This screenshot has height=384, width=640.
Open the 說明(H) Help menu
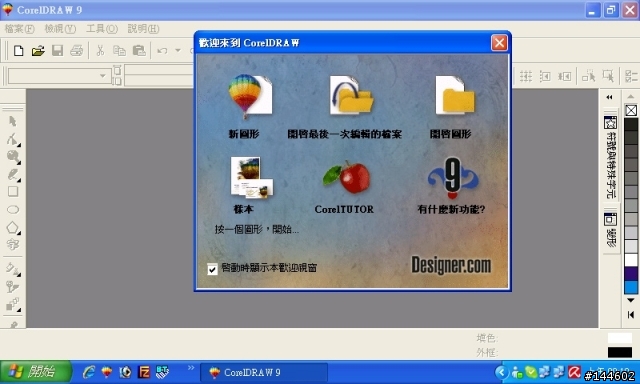click(143, 29)
